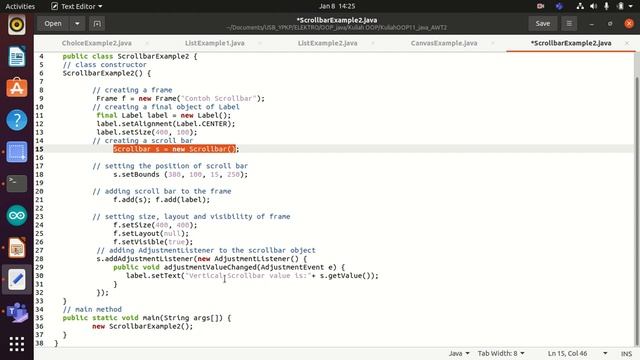The image size is (640, 360).
Task: Open Tab Width 8 dropdown
Action: click(x=501, y=353)
